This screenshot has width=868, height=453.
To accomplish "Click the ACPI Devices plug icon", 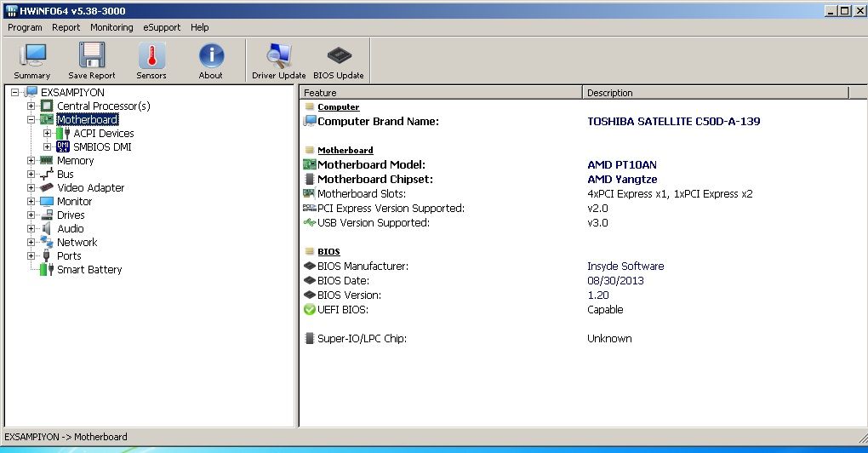I will pyautogui.click(x=63, y=133).
